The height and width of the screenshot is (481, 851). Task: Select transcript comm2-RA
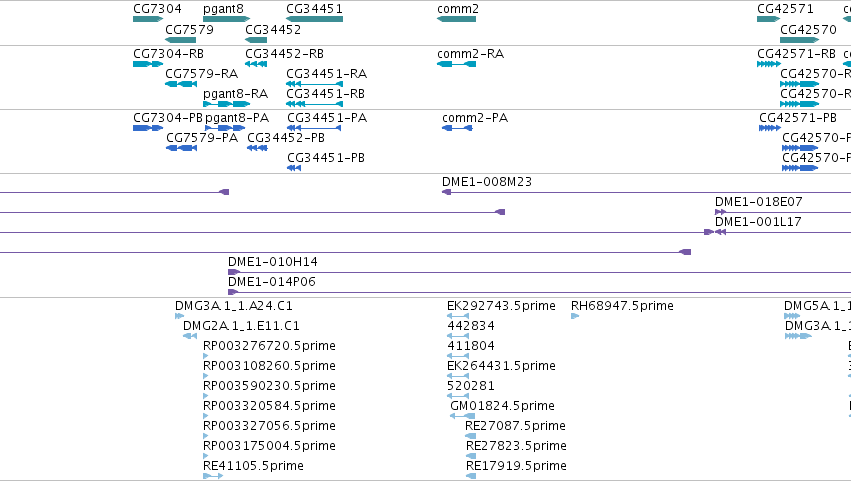tap(470, 54)
